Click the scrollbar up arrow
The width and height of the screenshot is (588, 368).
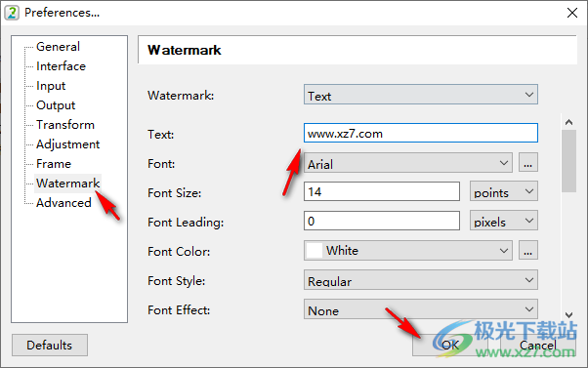pos(568,122)
